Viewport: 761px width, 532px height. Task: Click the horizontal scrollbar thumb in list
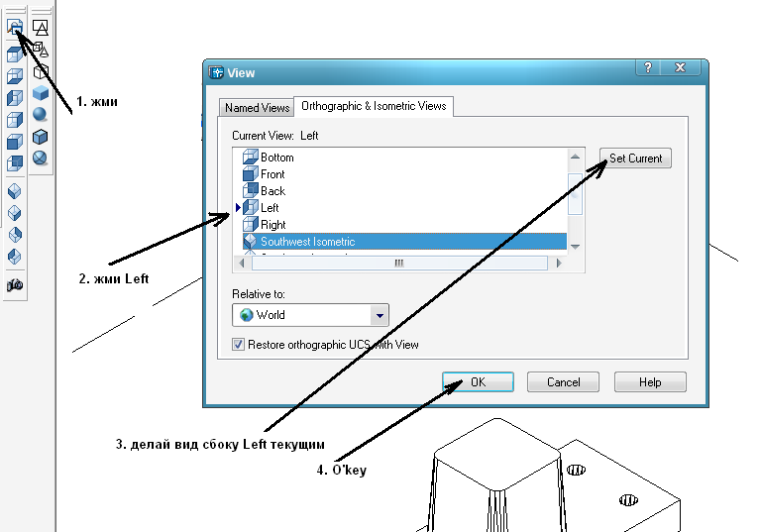pyautogui.click(x=399, y=264)
